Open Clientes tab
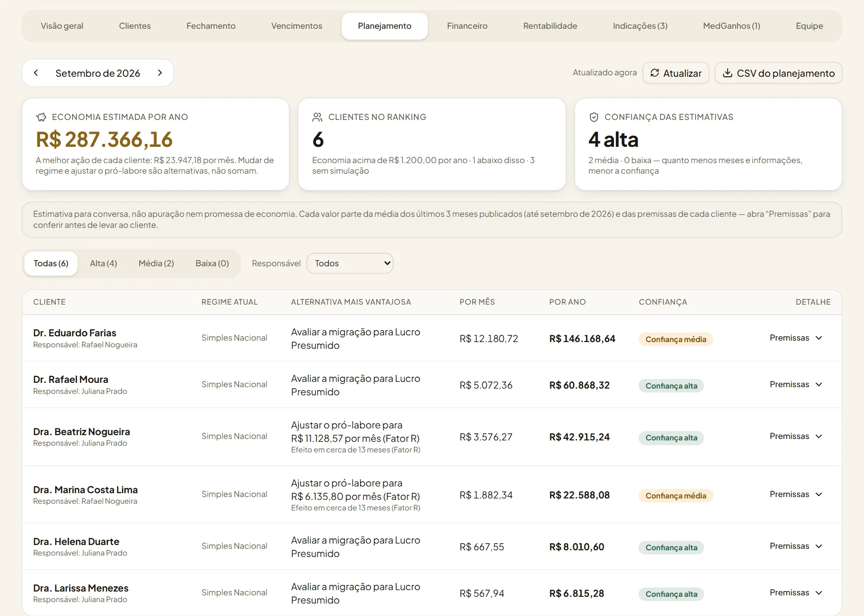The width and height of the screenshot is (864, 616). point(135,26)
